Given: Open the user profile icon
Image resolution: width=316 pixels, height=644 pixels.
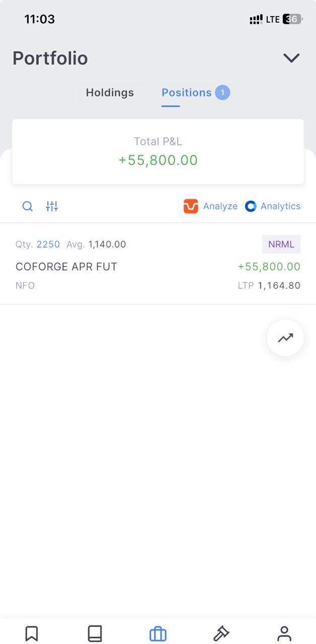Looking at the screenshot, I should [x=284, y=633].
